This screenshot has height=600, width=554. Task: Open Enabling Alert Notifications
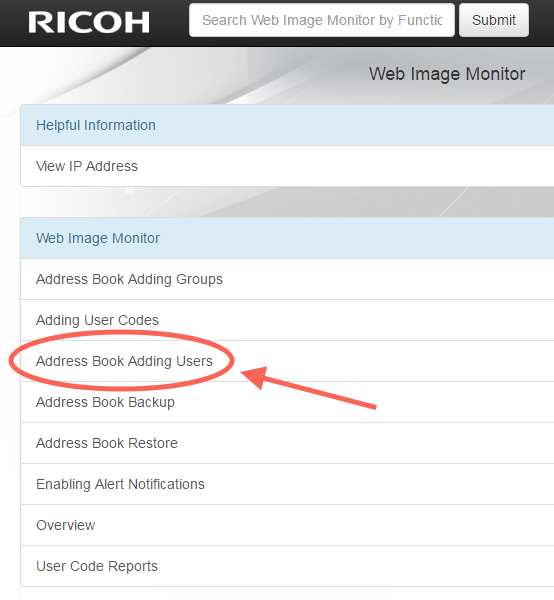pos(287,484)
